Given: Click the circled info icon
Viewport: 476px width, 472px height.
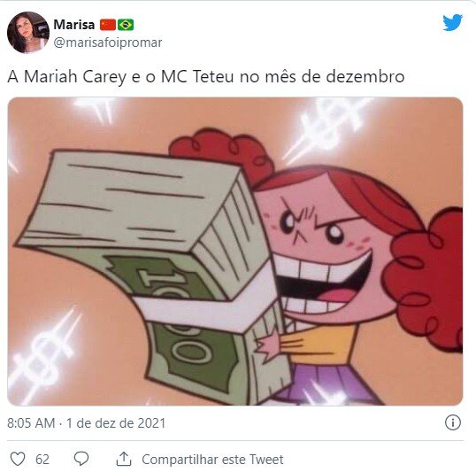Looking at the screenshot, I should [x=453, y=422].
